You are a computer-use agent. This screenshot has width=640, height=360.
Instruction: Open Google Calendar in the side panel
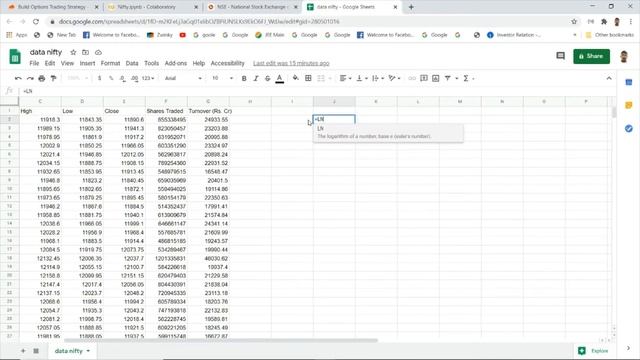point(629,82)
